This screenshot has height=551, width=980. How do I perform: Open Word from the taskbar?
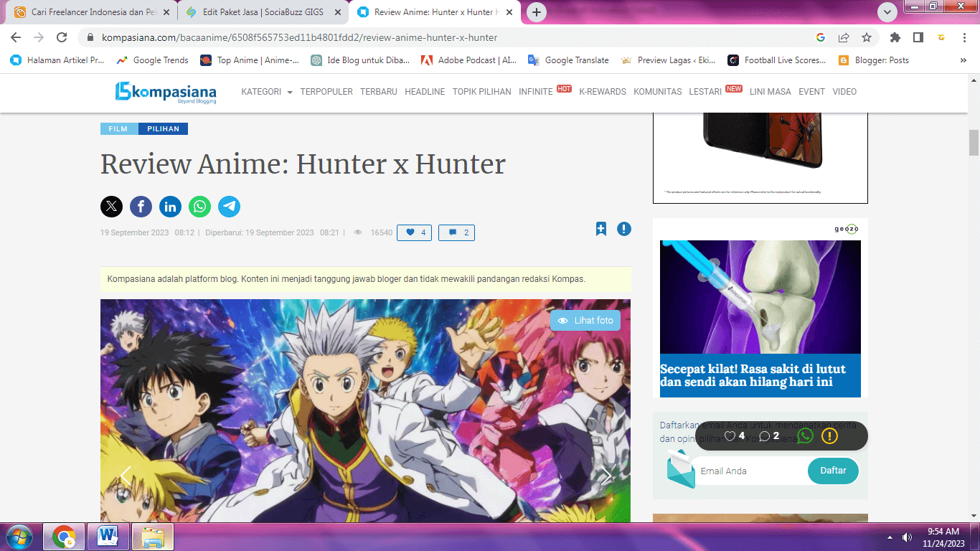[108, 537]
